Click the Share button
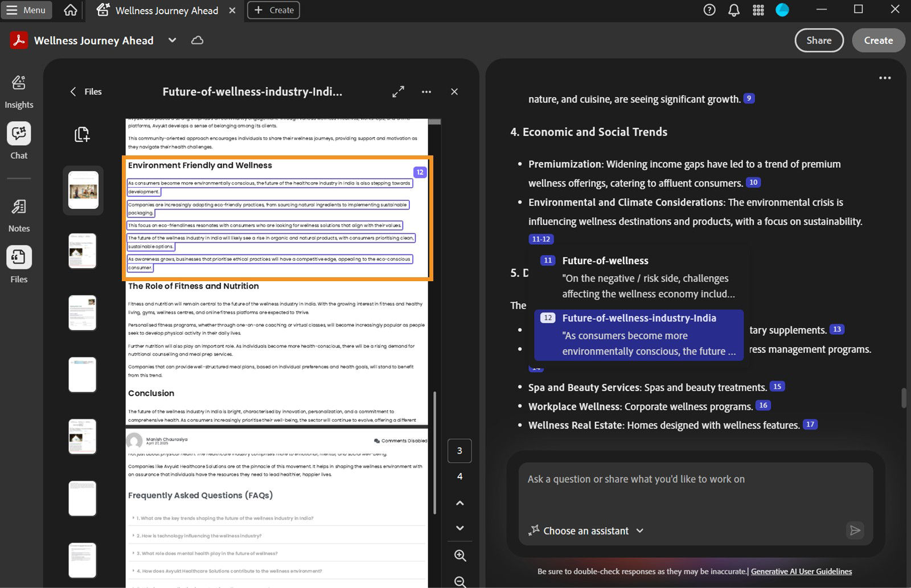Image resolution: width=911 pixels, height=588 pixels. click(x=819, y=40)
